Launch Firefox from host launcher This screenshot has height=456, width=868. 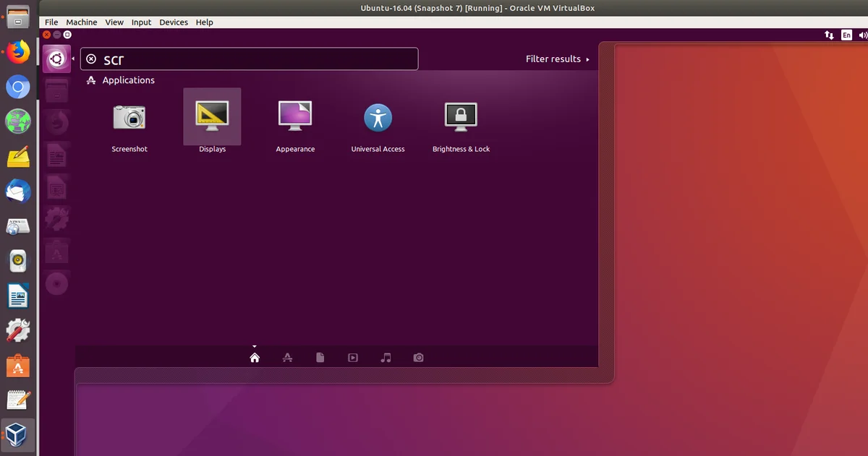[18, 52]
